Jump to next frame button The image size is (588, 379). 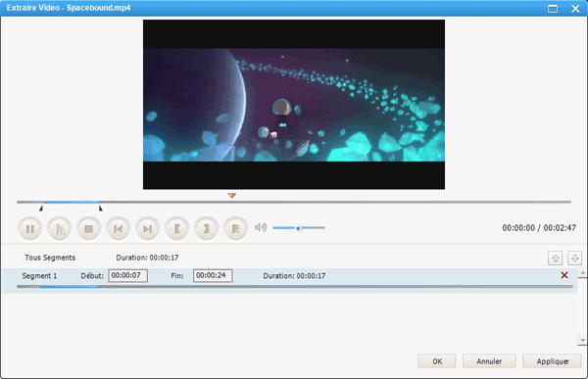coord(147,229)
